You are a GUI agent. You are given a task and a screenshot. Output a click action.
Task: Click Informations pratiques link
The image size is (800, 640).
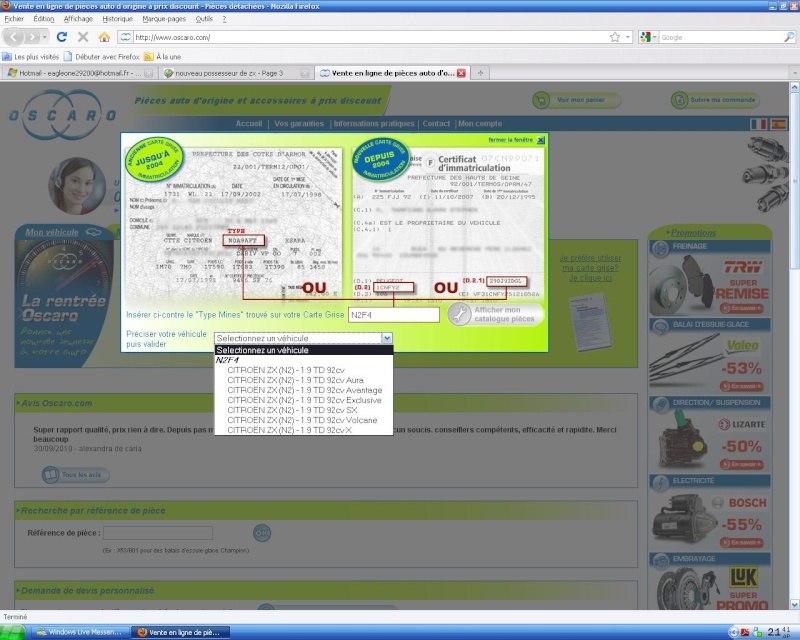tap(374, 124)
